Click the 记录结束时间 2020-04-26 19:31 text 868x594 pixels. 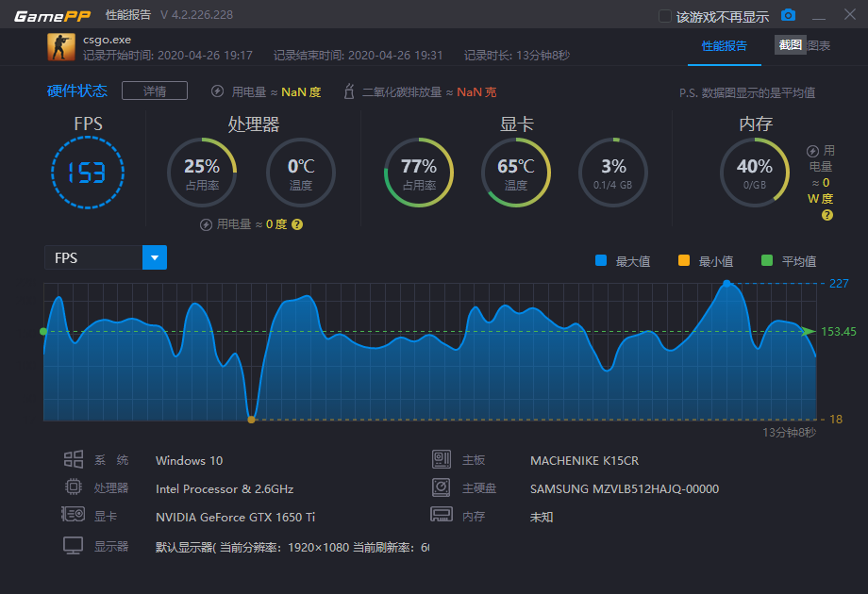(x=359, y=56)
